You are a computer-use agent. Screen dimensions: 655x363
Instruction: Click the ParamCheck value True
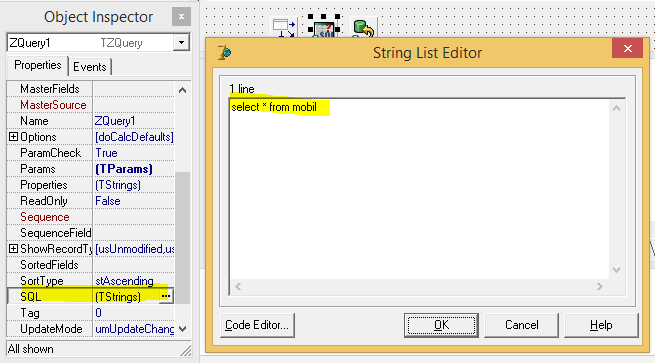pyautogui.click(x=107, y=153)
